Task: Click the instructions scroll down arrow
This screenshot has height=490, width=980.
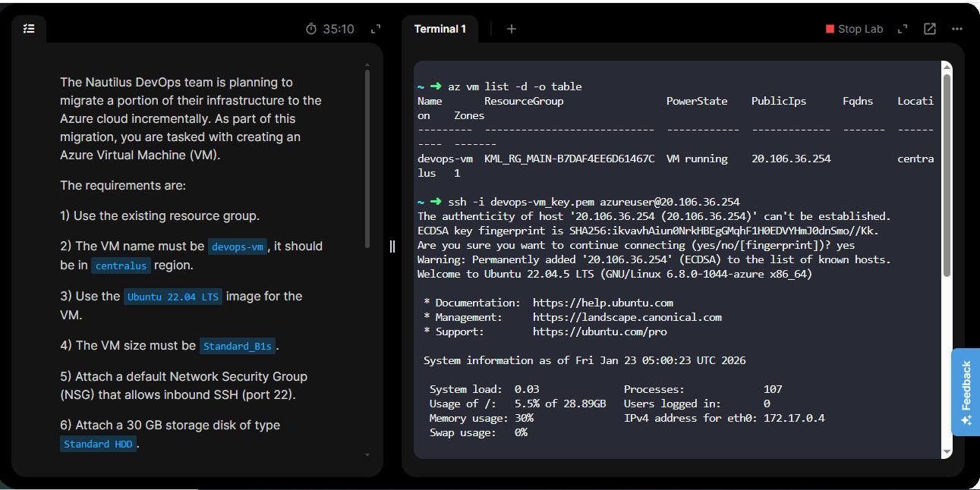Action: (x=367, y=455)
